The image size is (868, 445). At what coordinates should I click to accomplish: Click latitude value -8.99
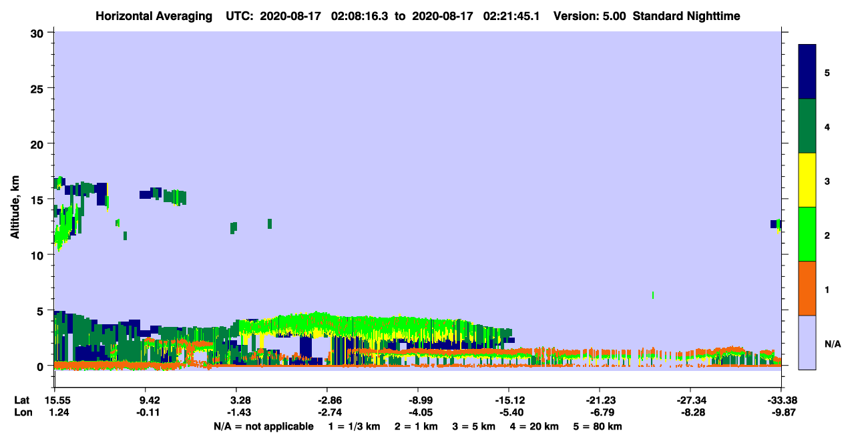pyautogui.click(x=421, y=400)
